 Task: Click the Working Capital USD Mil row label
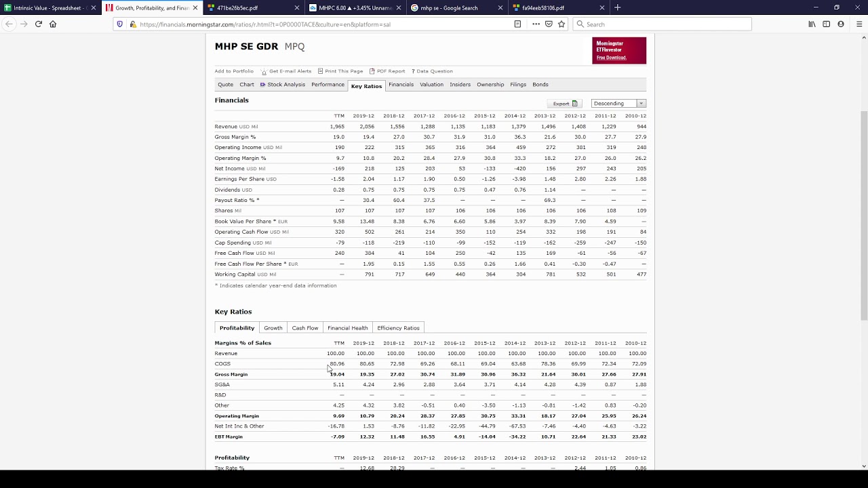(x=245, y=274)
